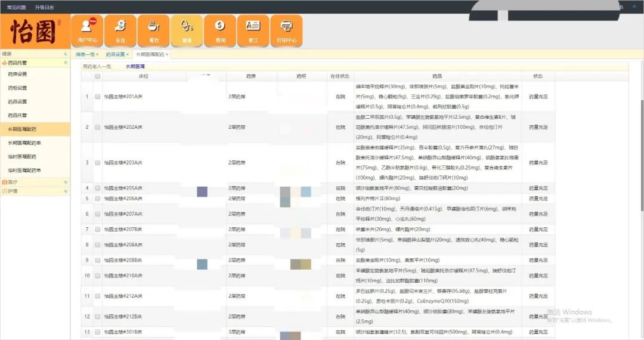Viewport: 644px width, 340px height.
Task: Check the row for 怡园主楼#206A床
Action: click(x=97, y=198)
